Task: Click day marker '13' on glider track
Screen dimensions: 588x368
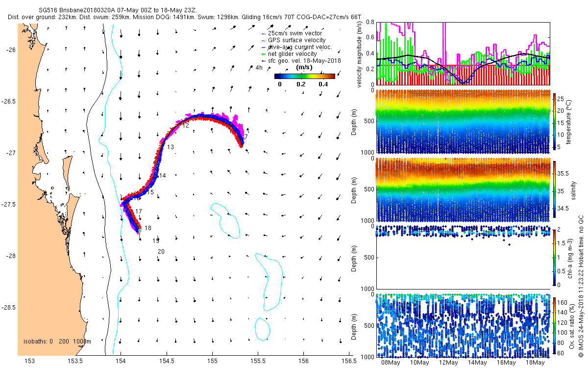Action: click(171, 147)
